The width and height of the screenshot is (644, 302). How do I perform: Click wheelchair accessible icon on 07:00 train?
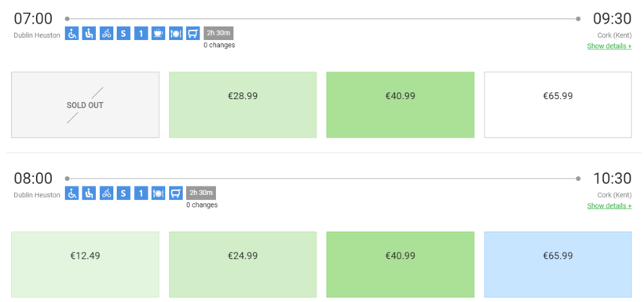tap(72, 33)
